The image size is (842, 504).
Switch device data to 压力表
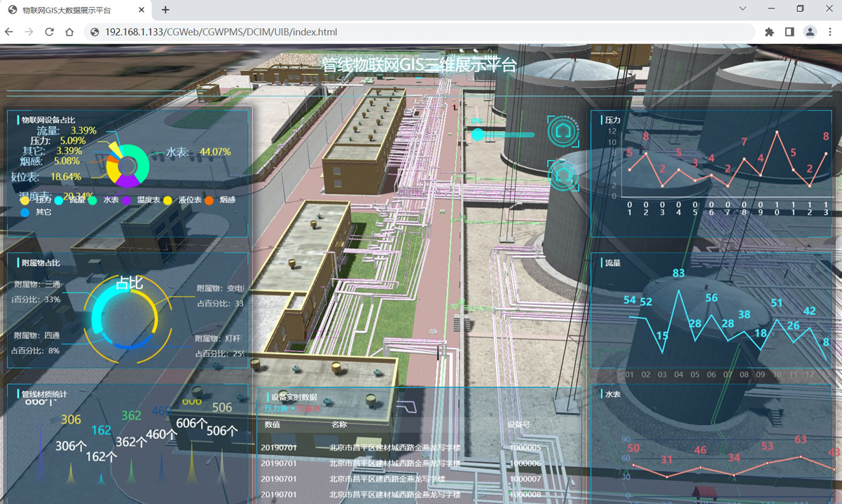click(x=276, y=408)
